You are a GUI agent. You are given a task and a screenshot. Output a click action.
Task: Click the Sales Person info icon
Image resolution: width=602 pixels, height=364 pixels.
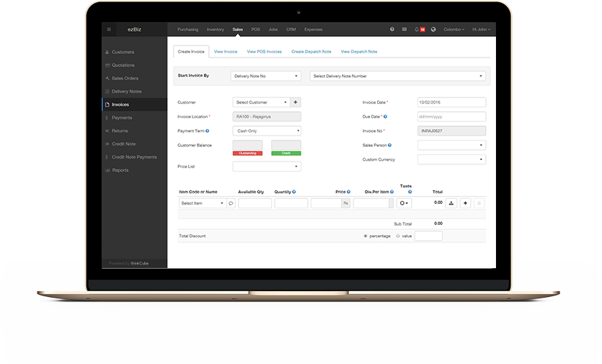tap(389, 145)
